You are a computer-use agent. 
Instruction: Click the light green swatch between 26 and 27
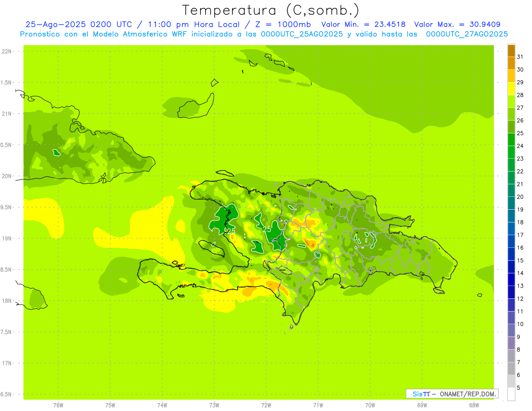(x=511, y=114)
